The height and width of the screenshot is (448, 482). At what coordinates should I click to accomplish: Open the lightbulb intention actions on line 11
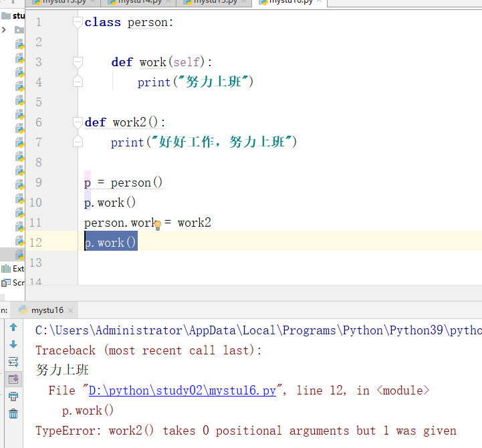click(158, 225)
